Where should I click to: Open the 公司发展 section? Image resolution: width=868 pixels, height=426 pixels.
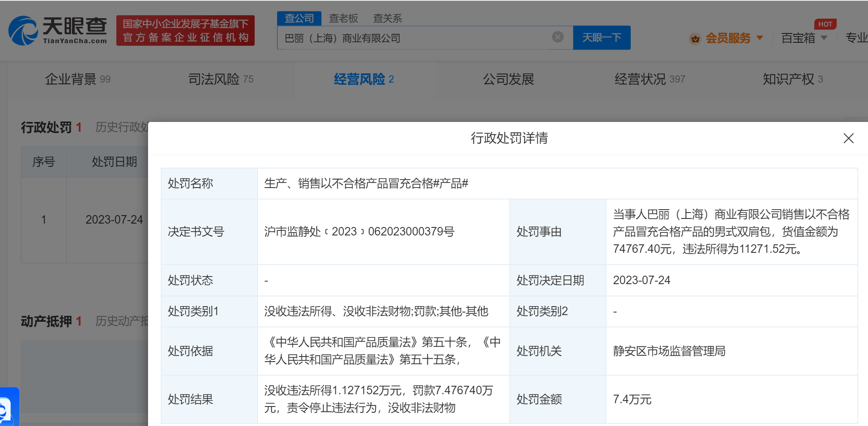[x=508, y=79]
